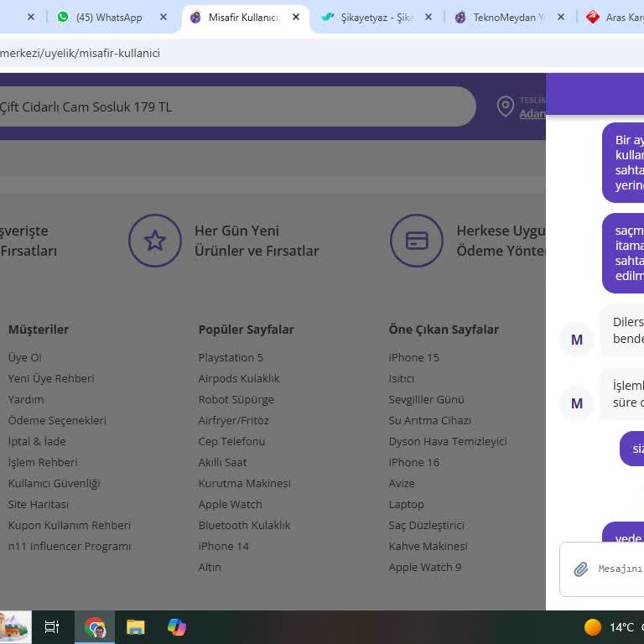Viewport: 644px width, 644px height.
Task: Open Airfryer/Fritöz link
Action: point(234,421)
